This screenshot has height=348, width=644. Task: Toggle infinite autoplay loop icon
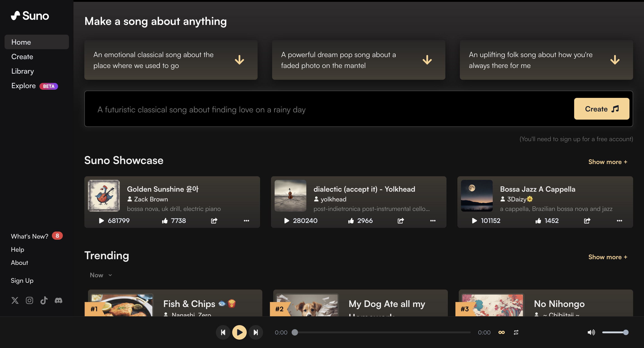click(502, 332)
